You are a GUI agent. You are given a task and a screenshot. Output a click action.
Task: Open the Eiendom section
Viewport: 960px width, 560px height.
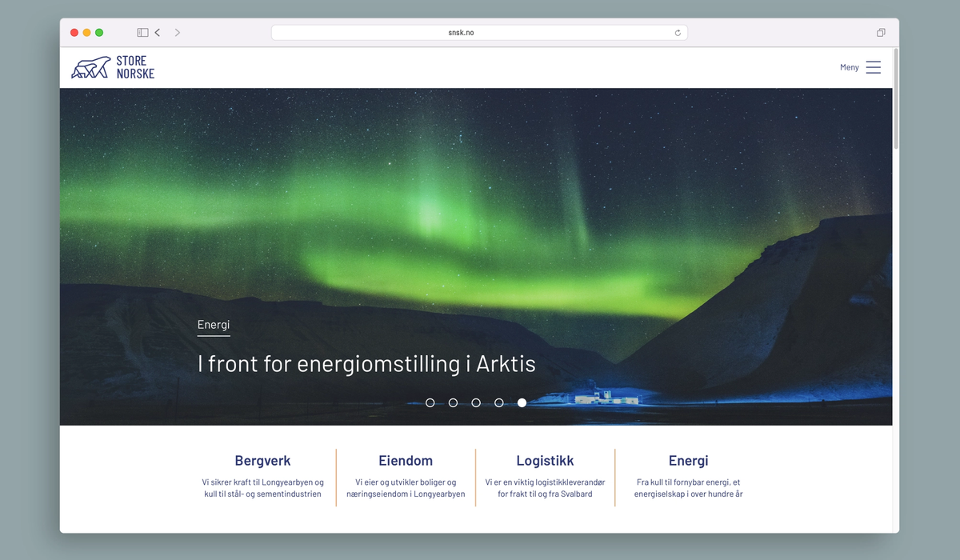point(406,461)
